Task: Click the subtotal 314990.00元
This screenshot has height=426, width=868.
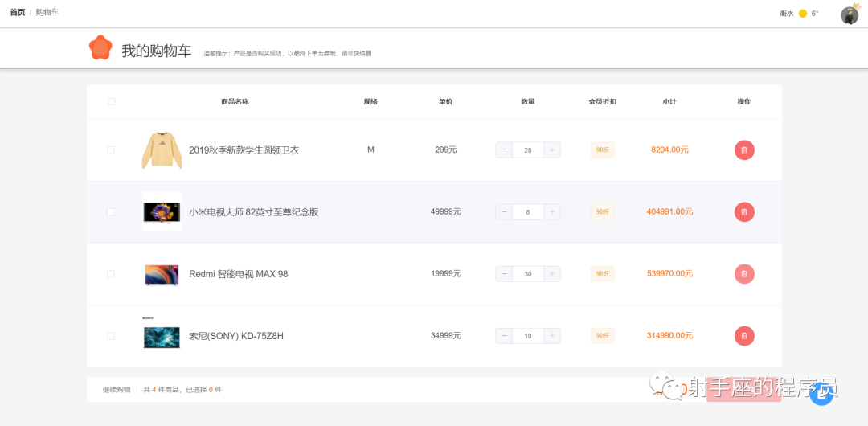Action: [669, 336]
